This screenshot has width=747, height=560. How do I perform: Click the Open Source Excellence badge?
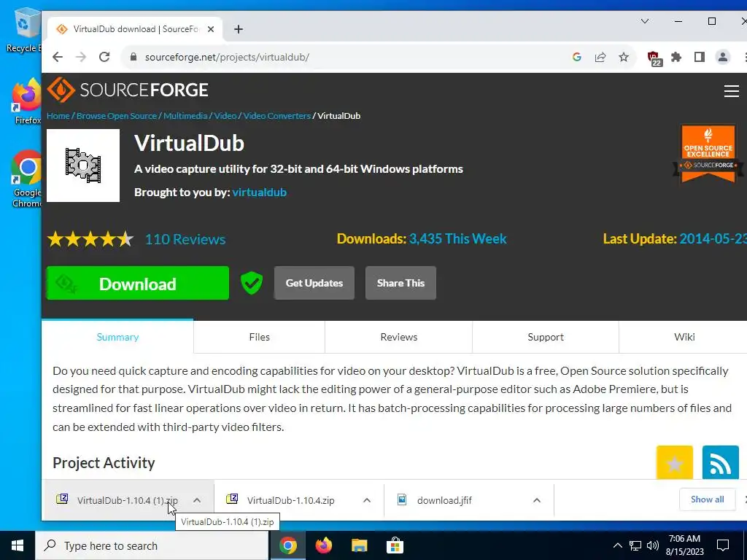(708, 154)
